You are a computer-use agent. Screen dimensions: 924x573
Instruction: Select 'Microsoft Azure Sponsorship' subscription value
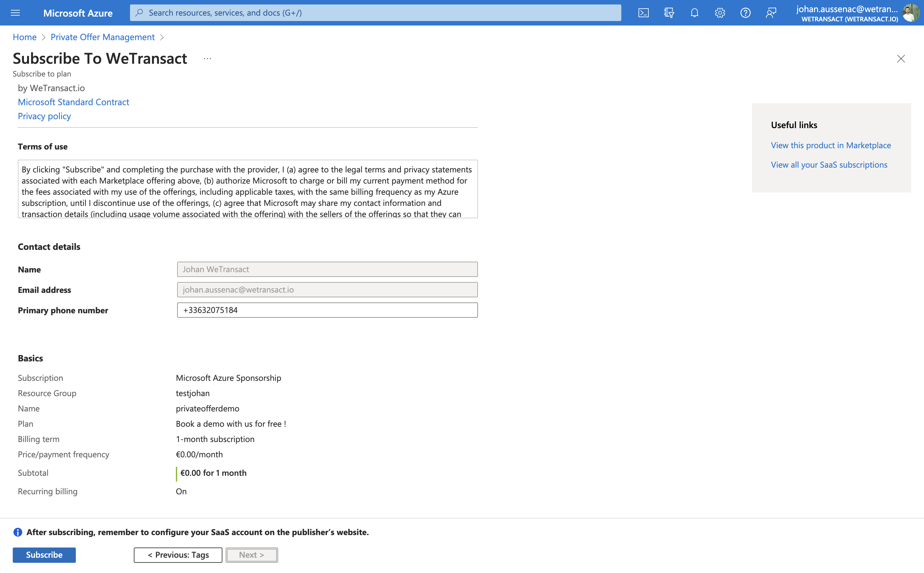pos(228,378)
